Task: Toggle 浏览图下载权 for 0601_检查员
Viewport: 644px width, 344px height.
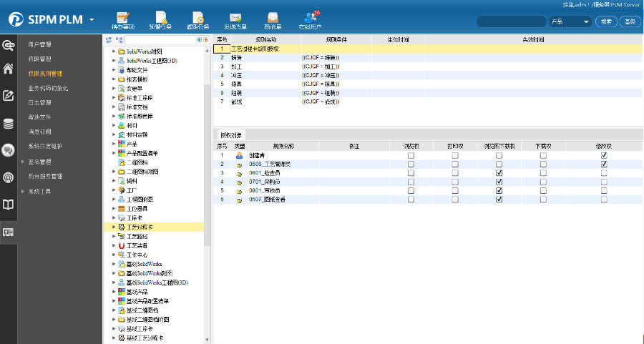Action: 499,173
